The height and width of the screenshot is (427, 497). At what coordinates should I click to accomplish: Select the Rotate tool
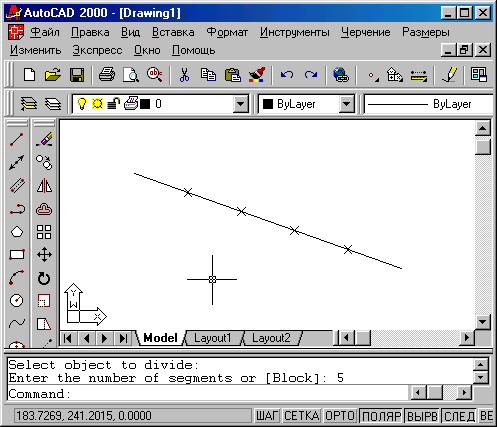point(44,278)
